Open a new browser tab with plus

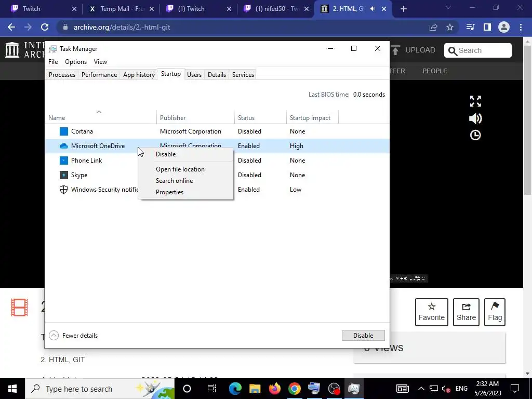(403, 9)
